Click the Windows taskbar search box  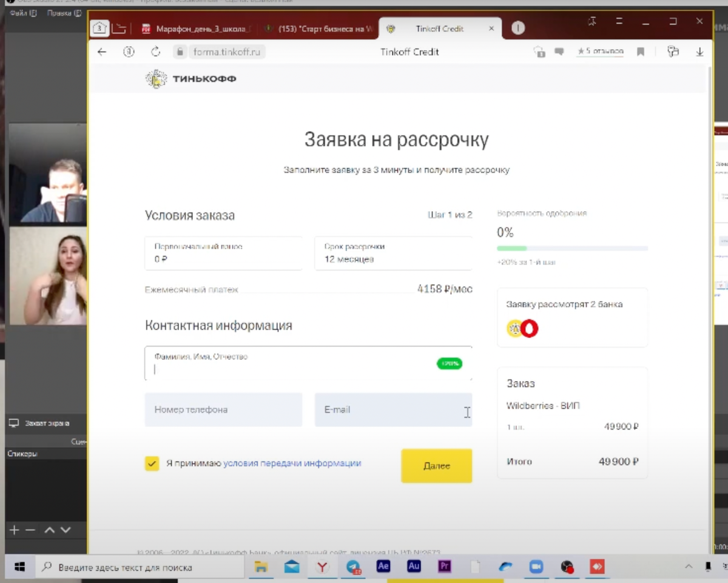141,567
